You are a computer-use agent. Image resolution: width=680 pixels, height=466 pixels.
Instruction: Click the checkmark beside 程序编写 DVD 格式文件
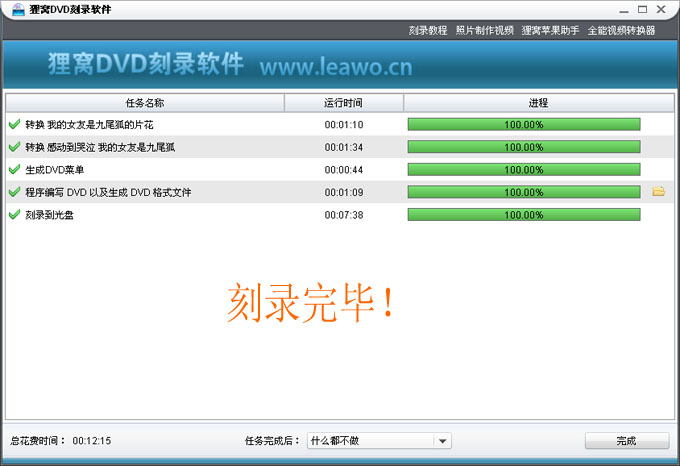coord(14,192)
